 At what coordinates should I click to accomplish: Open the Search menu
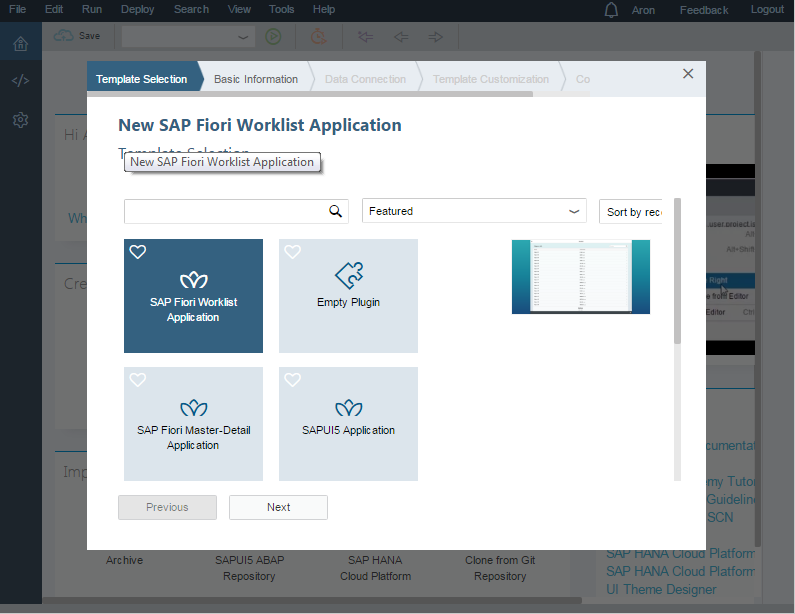tap(191, 10)
